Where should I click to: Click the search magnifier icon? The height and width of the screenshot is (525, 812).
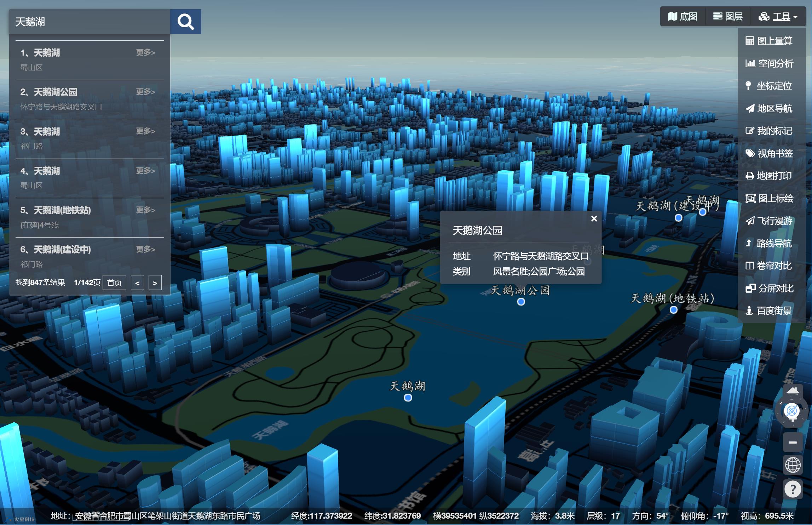186,21
